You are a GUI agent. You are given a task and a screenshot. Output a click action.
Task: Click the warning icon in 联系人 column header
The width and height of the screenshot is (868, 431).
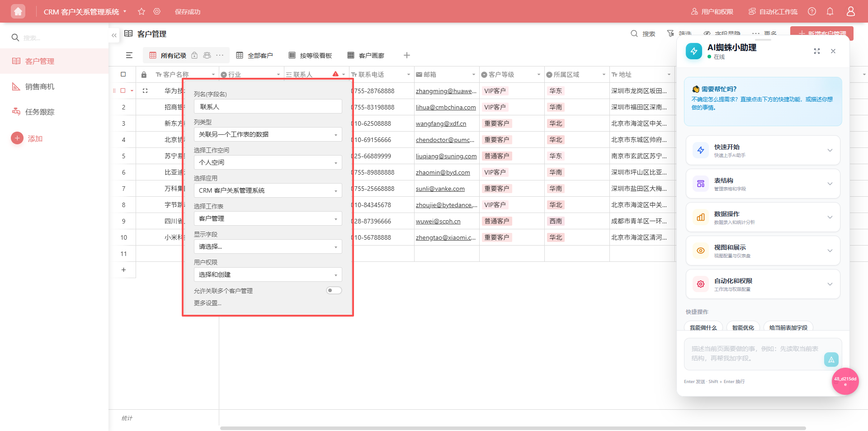click(x=335, y=74)
